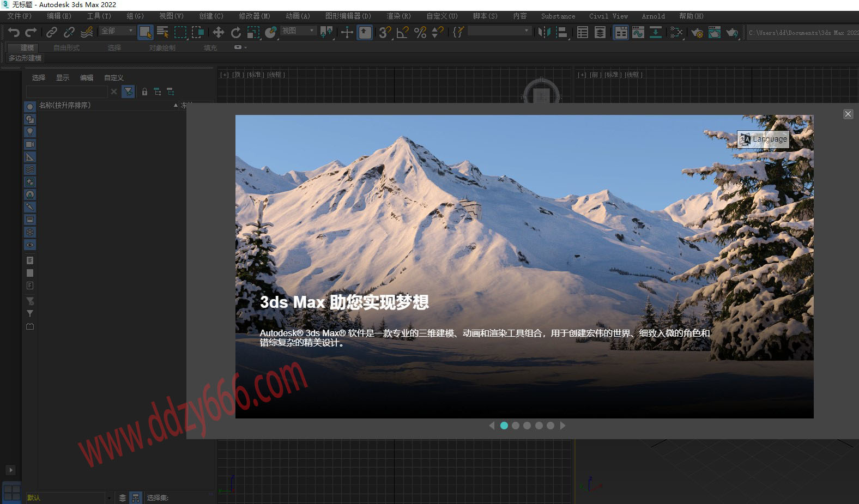Viewport: 859px width, 504px height.
Task: Toggle the Ribbon display button
Action: [621, 32]
